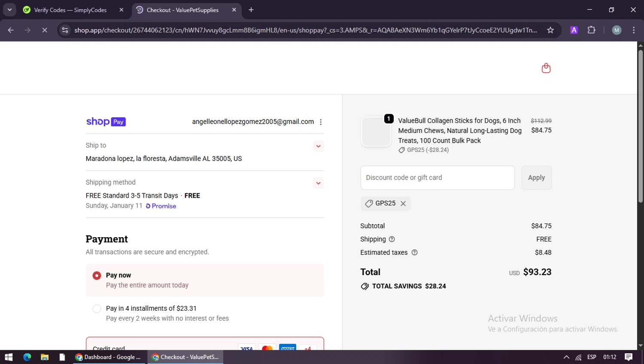This screenshot has height=364, width=644.
Task: Open the ValueBull Collagen Sticks product thumbnail
Action: pyautogui.click(x=376, y=132)
